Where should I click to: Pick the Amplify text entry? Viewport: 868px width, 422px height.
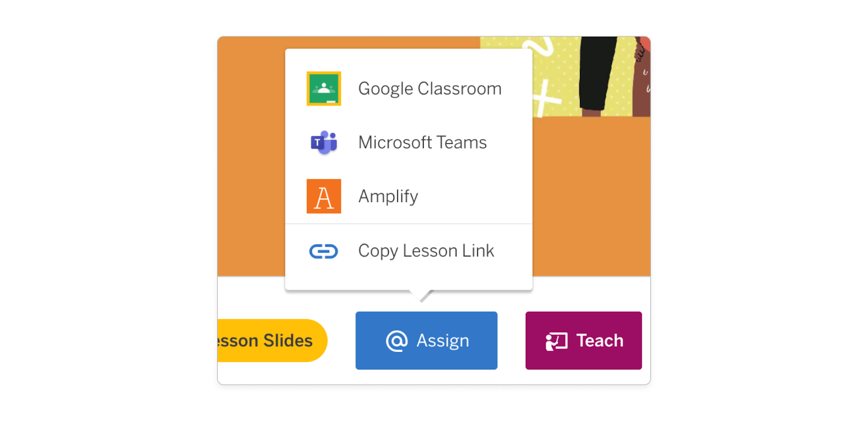click(x=388, y=196)
